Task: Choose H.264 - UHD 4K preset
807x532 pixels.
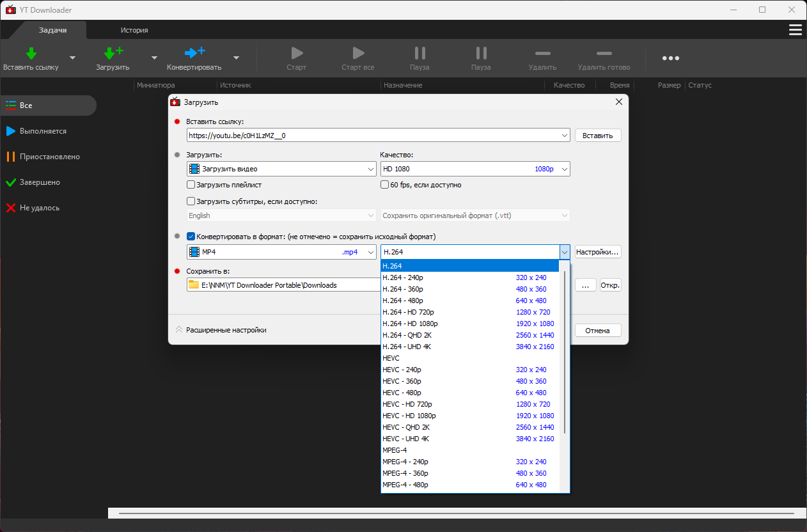Action: (x=470, y=347)
